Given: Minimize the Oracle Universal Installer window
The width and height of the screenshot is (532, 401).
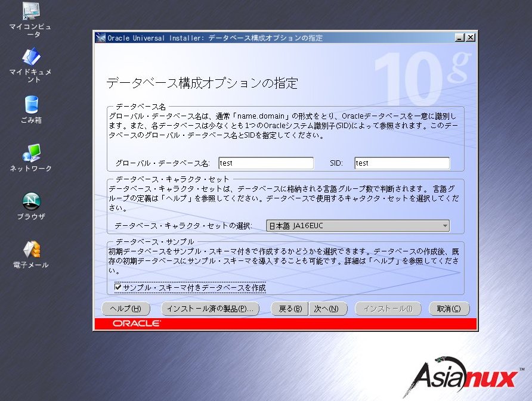Looking at the screenshot, I should [459, 38].
